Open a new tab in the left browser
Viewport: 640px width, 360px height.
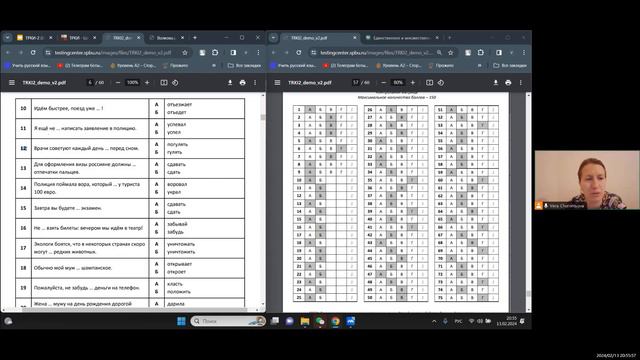(x=195, y=38)
